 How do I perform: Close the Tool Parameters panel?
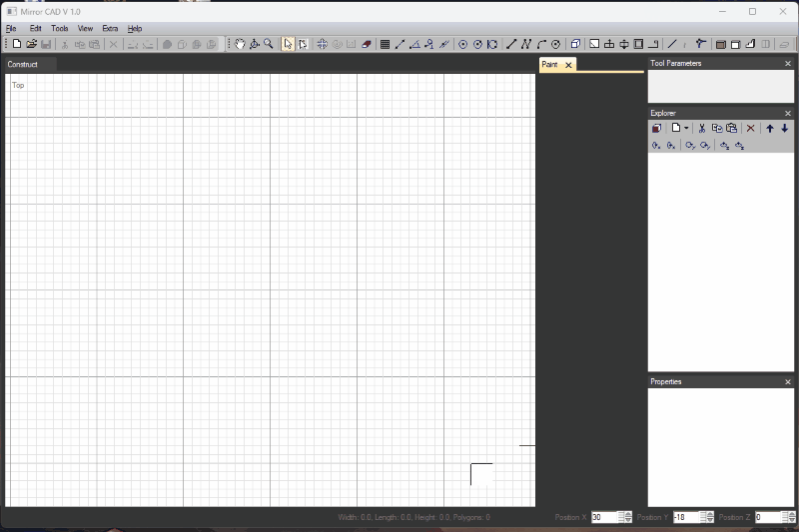[x=787, y=64]
